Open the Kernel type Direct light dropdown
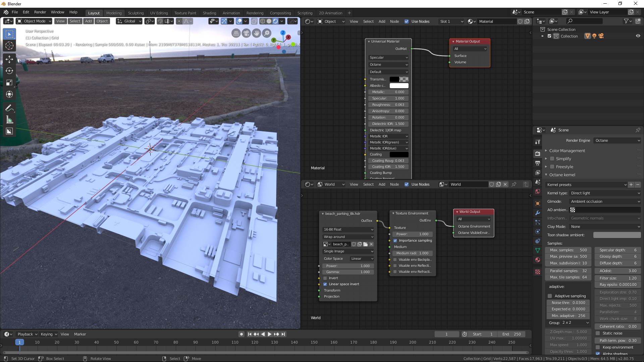 [605, 193]
